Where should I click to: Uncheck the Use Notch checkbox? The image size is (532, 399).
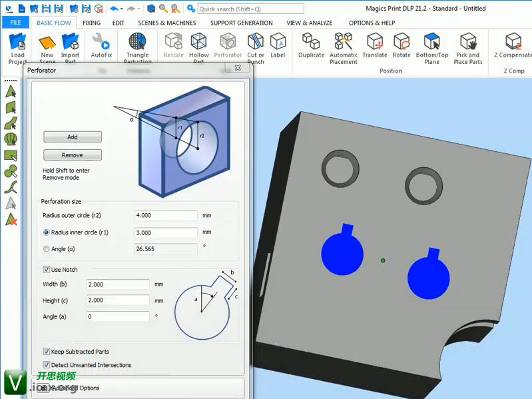coord(47,270)
